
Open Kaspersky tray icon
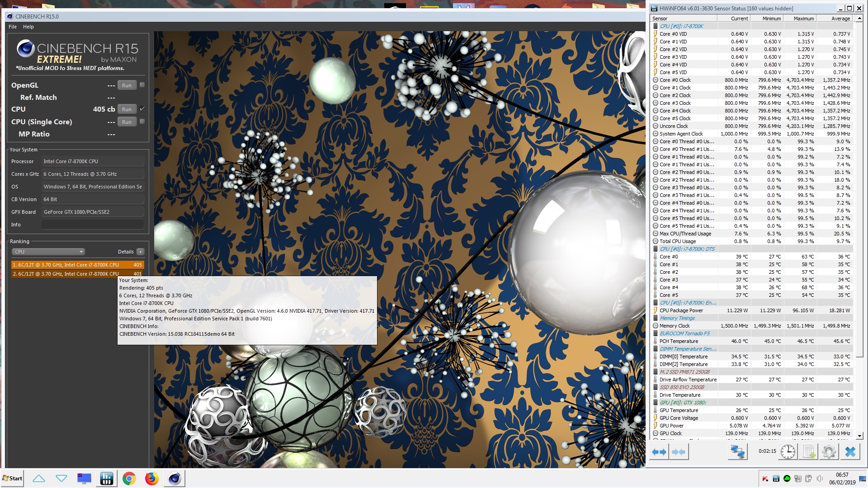tap(765, 479)
